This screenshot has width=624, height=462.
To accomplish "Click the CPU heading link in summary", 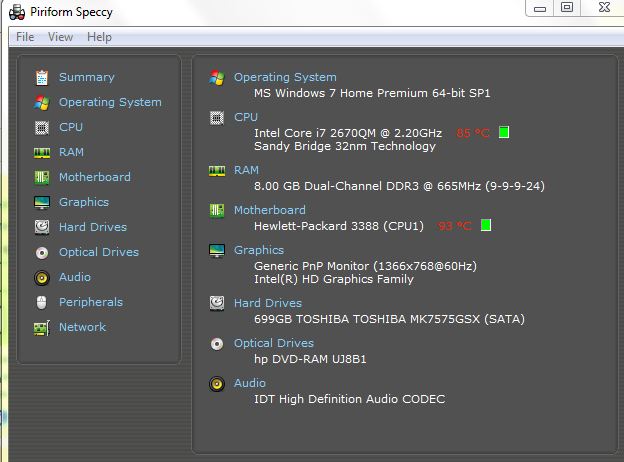I will [245, 117].
